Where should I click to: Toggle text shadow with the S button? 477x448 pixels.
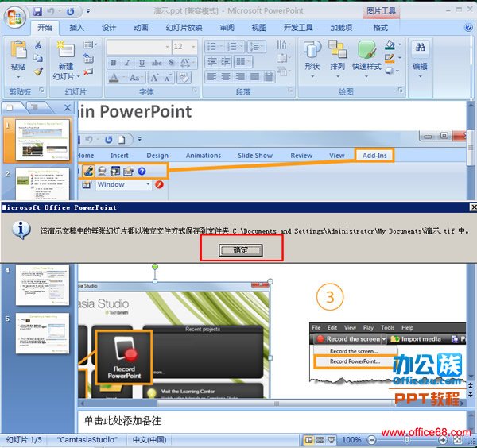[x=171, y=63]
